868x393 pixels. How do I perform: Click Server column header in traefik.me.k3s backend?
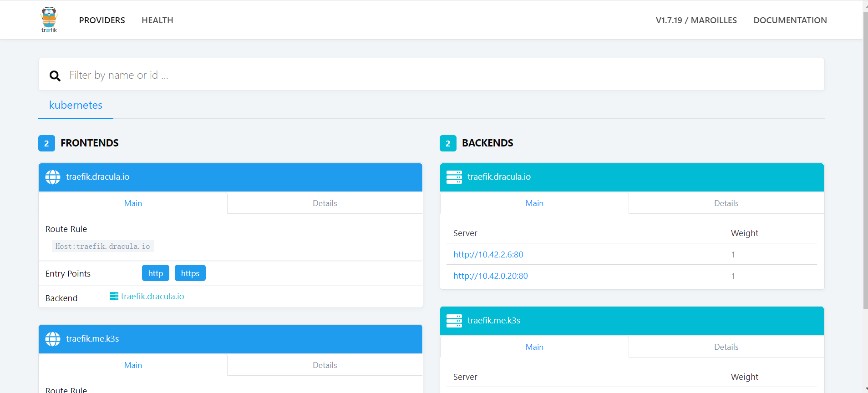465,377
